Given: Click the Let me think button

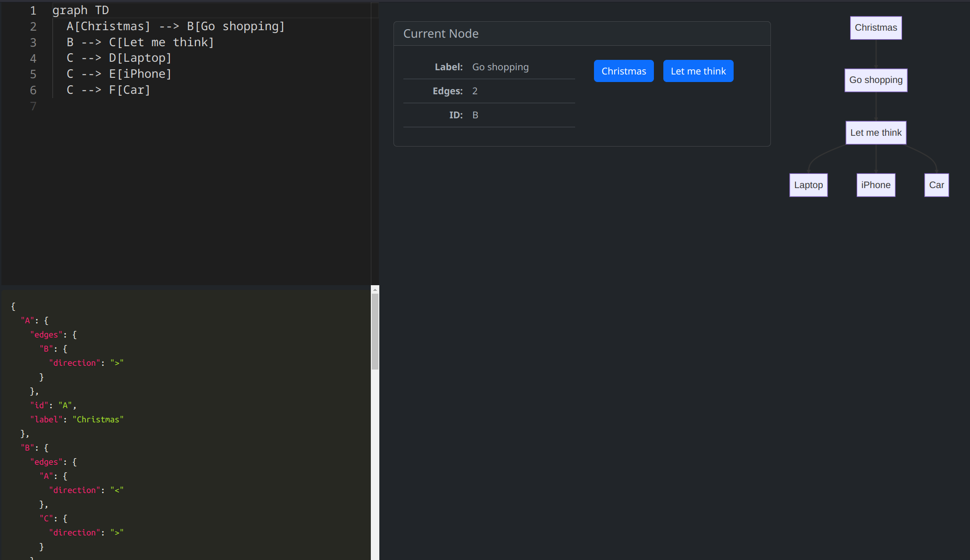Looking at the screenshot, I should click(698, 71).
